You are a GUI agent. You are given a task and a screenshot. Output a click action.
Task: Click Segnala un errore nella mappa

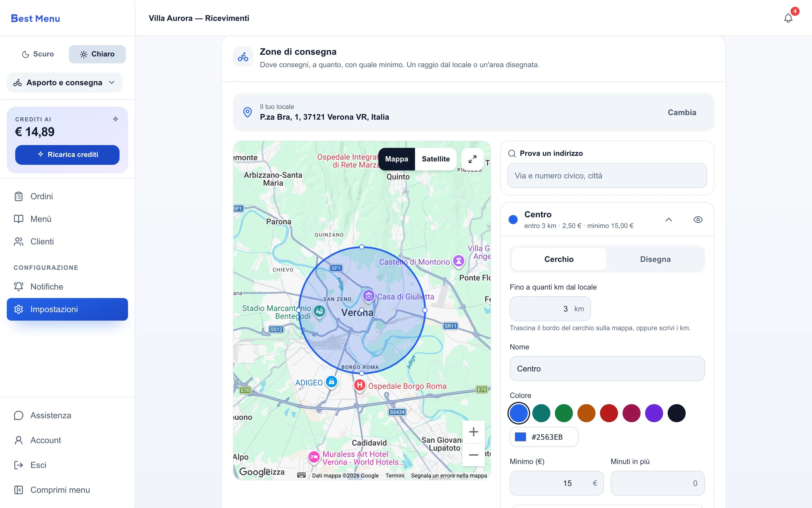pyautogui.click(x=449, y=476)
